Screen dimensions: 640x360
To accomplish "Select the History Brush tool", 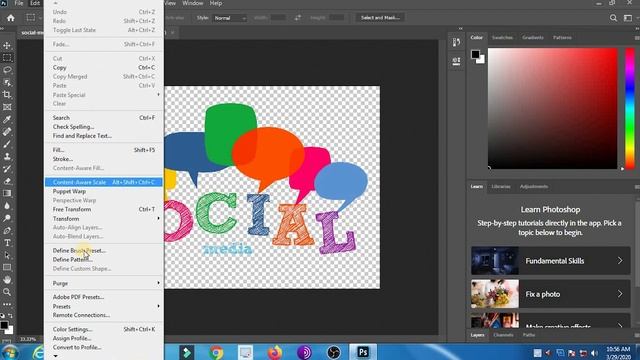I will click(x=7, y=169).
